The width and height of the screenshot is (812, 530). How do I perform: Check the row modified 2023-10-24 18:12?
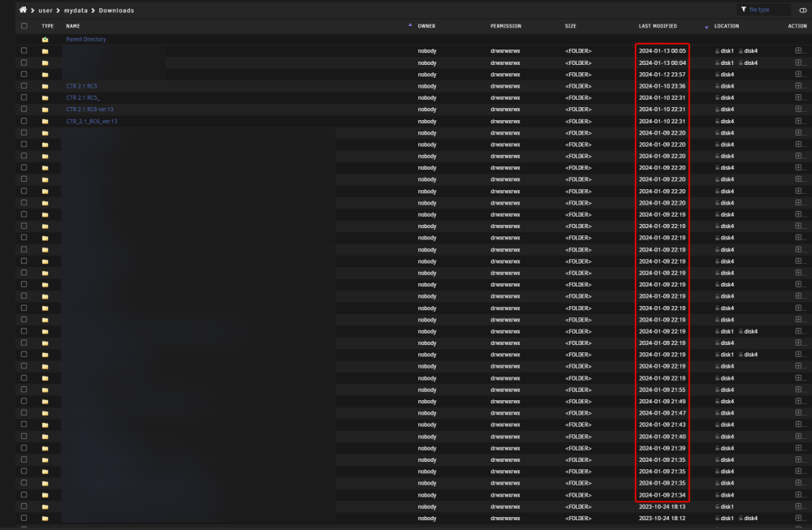(24, 518)
